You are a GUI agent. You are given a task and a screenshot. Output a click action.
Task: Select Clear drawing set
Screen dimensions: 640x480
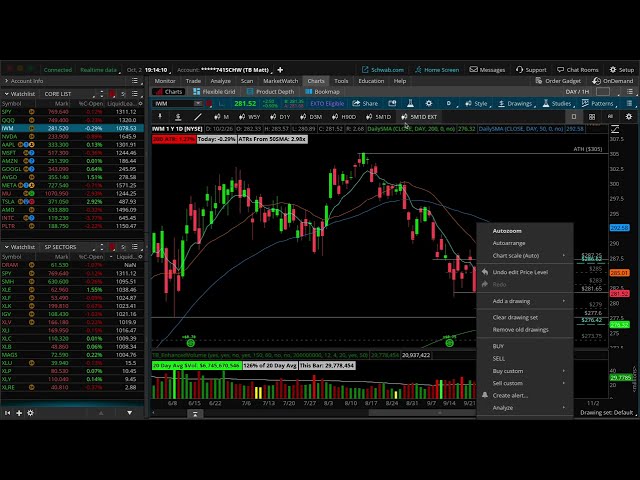pos(525,317)
